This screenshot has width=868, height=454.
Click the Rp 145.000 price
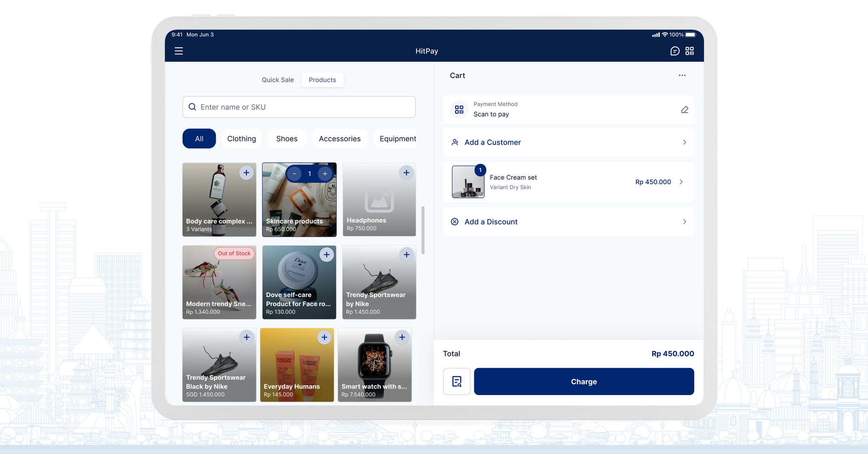pyautogui.click(x=278, y=395)
